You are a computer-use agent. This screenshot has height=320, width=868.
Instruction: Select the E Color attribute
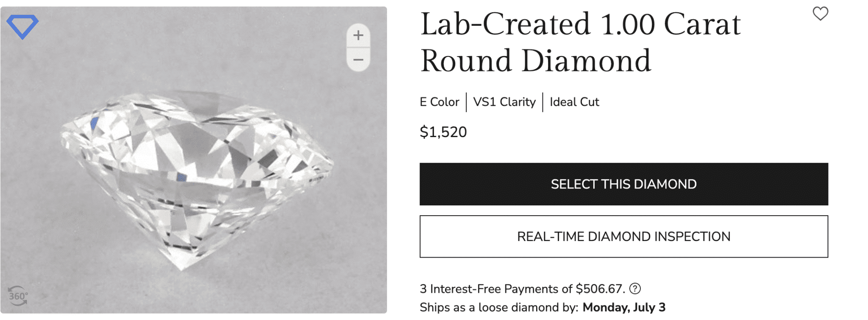tap(439, 102)
